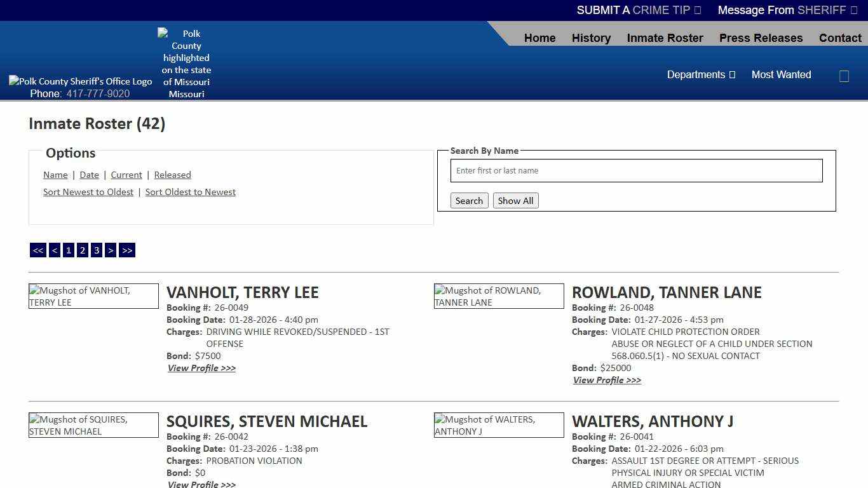The height and width of the screenshot is (488, 868).
Task: Open the Most Wanted page
Action: (781, 74)
